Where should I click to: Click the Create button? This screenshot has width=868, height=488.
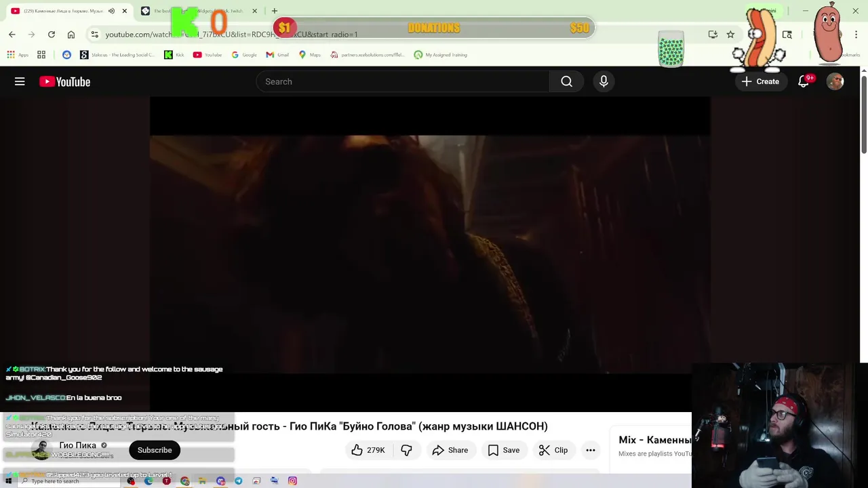[x=760, y=81]
